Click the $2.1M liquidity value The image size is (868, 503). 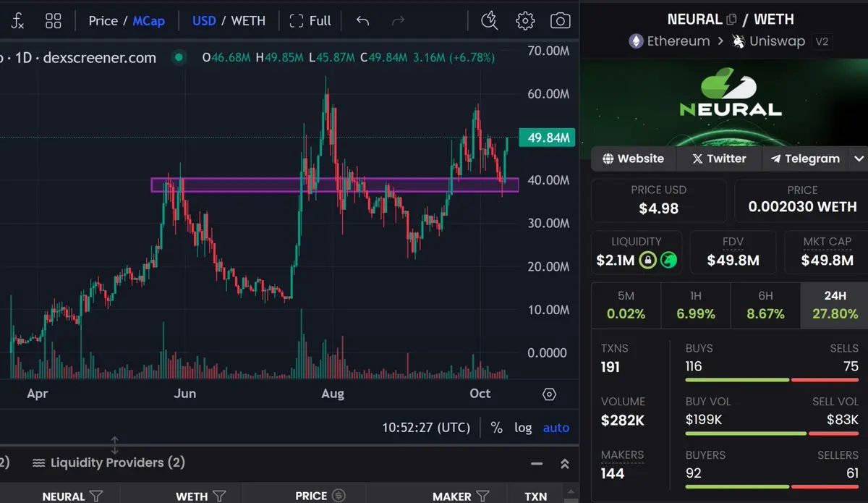click(616, 261)
